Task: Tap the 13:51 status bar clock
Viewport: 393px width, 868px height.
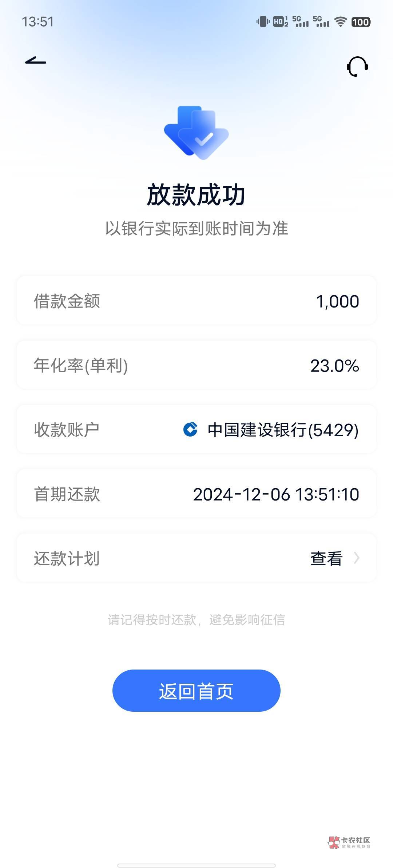Action: click(x=38, y=22)
